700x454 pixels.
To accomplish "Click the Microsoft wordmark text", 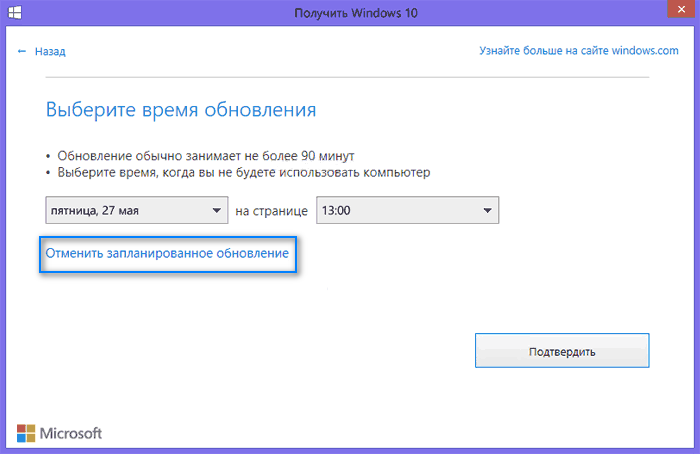I will [x=71, y=433].
